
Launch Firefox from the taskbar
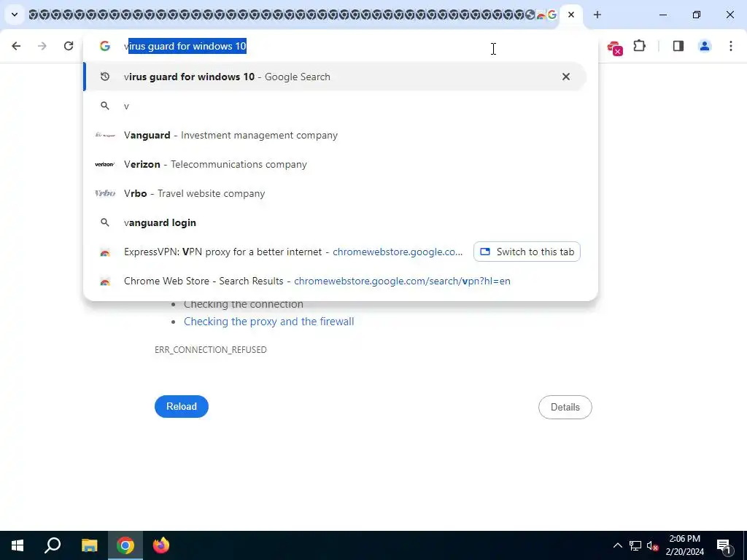pyautogui.click(x=161, y=545)
